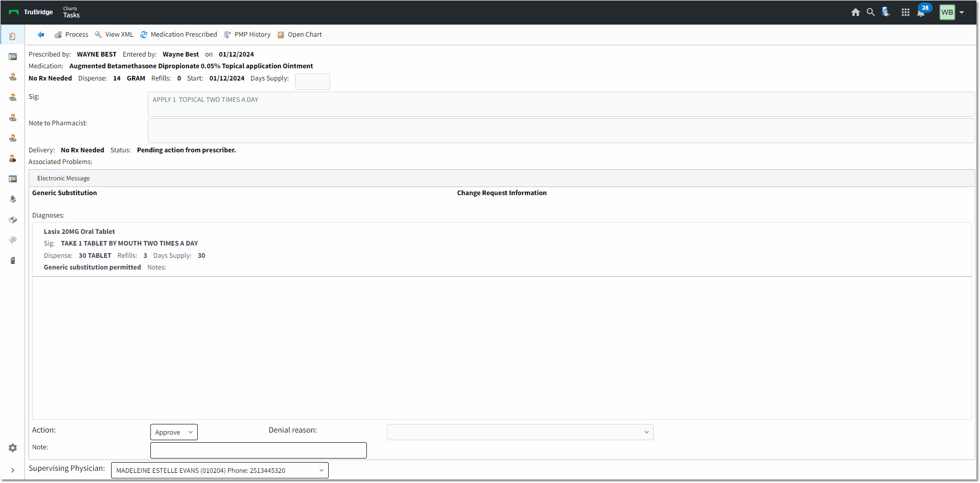Image resolution: width=980 pixels, height=483 pixels.
Task: Open the WB user avatar
Action: coord(947,12)
